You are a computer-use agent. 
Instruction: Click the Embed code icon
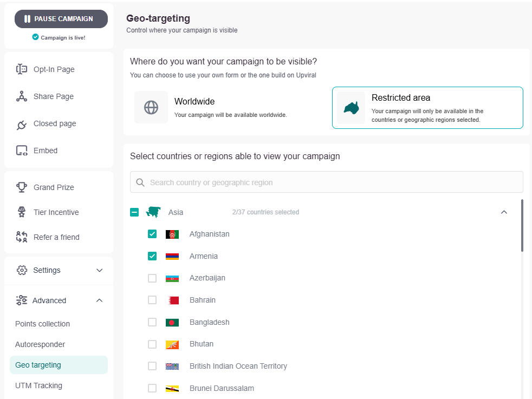[x=22, y=151]
